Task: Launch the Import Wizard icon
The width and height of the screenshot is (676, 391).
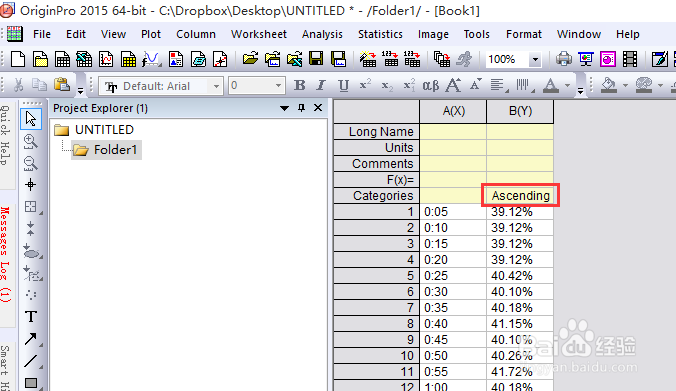Action: (x=368, y=59)
